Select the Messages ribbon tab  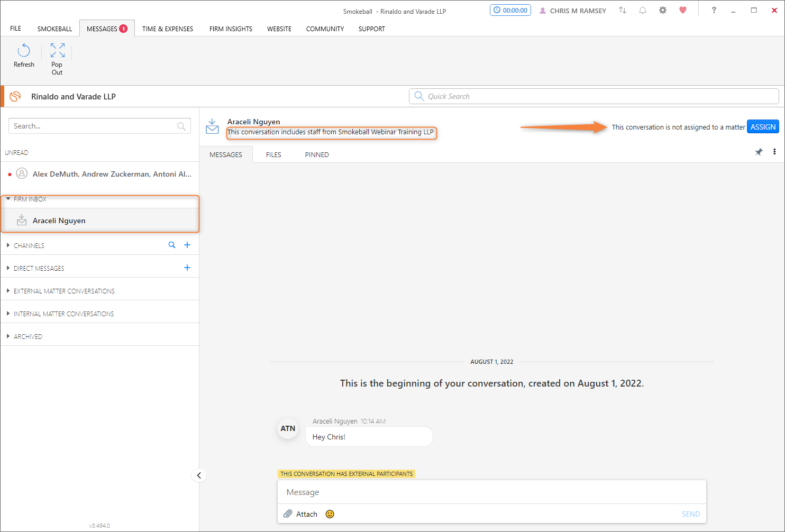click(107, 29)
